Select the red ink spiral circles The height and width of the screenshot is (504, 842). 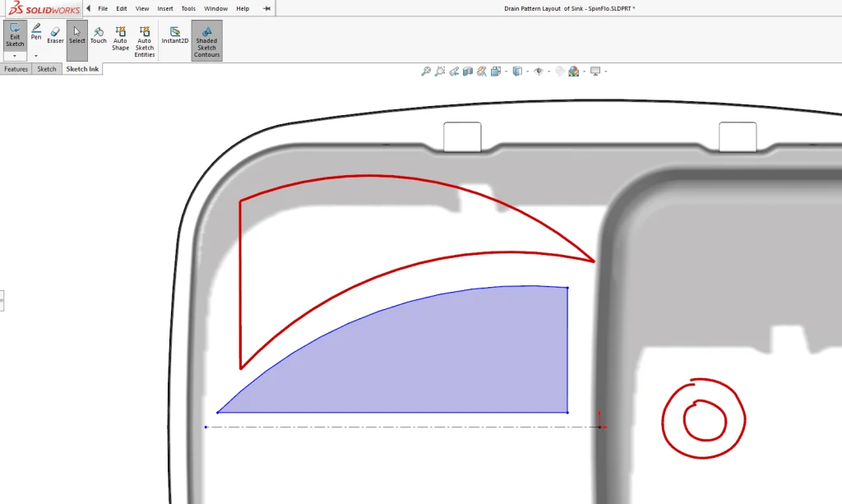pos(704,418)
